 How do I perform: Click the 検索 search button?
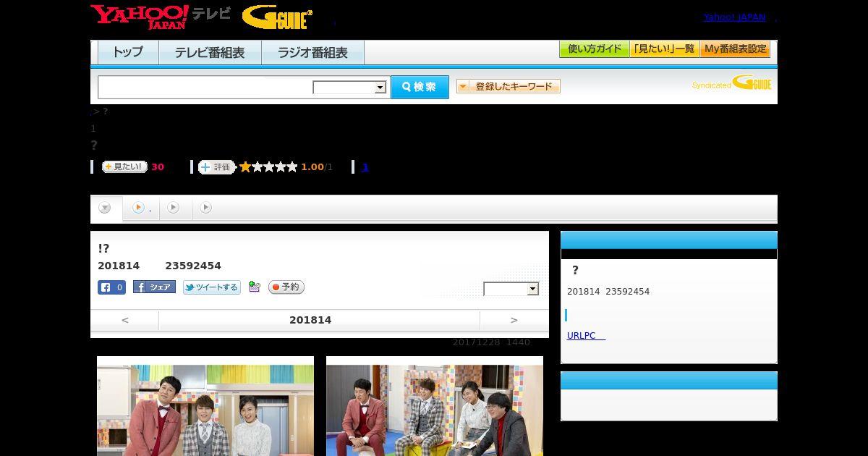[x=420, y=87]
